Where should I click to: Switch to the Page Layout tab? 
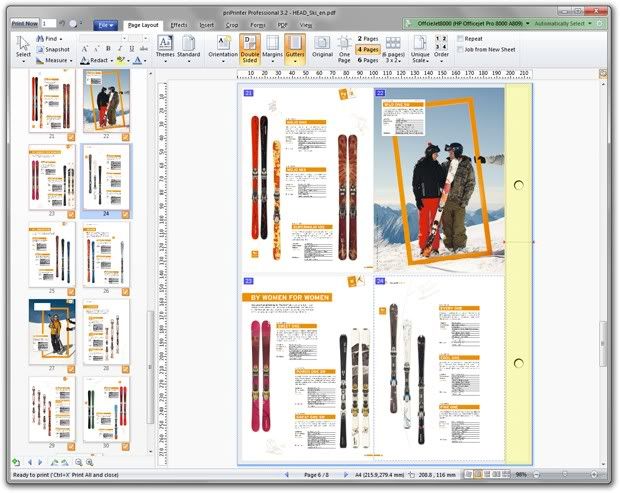pos(143,25)
